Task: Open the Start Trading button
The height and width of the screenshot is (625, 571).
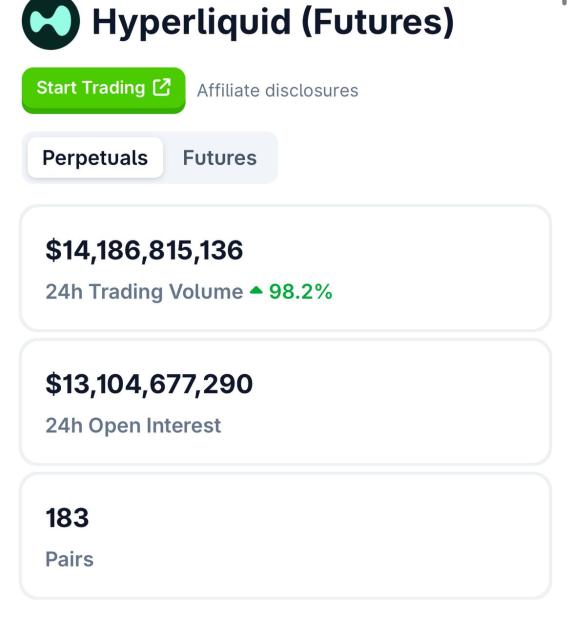Action: 104,90
